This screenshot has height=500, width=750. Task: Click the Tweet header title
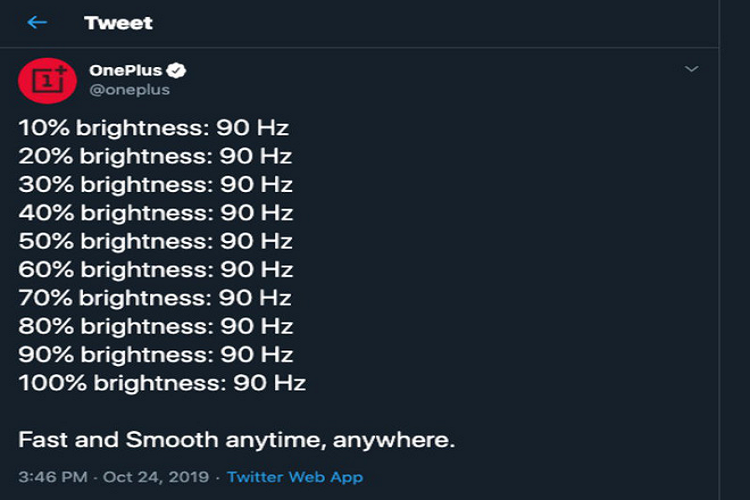click(118, 22)
